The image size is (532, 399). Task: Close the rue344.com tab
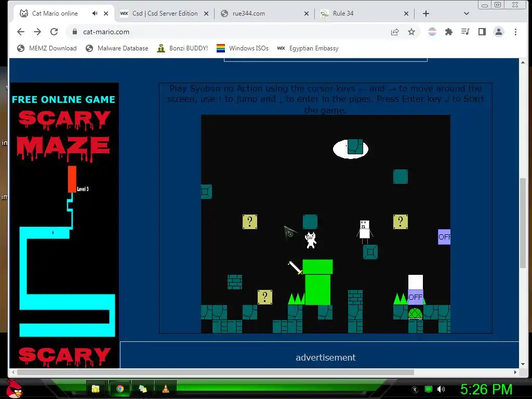click(x=307, y=14)
